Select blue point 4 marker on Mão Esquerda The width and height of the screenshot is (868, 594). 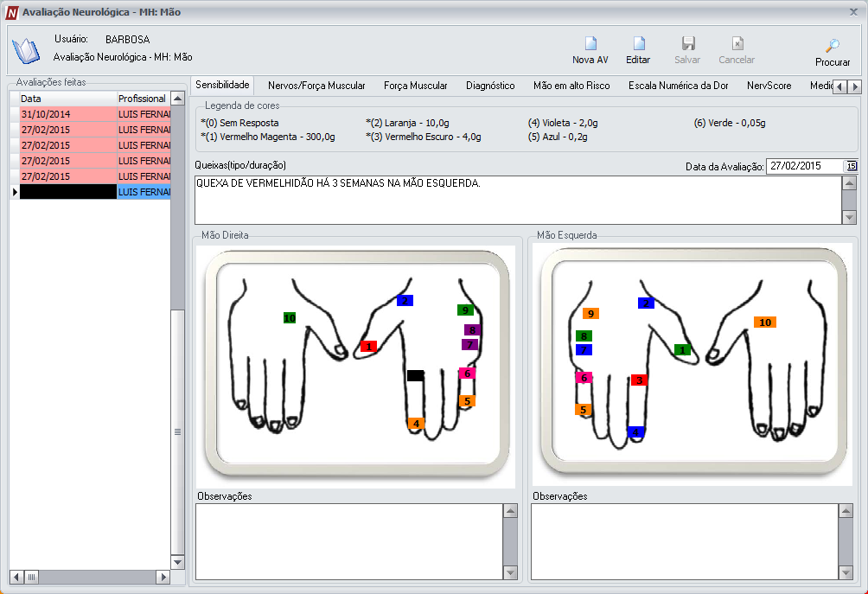click(x=635, y=432)
